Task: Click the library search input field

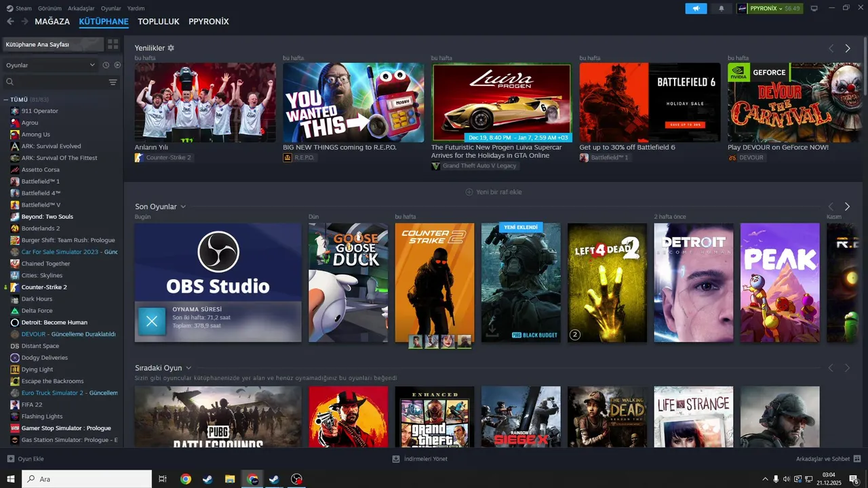Action: pyautogui.click(x=60, y=82)
